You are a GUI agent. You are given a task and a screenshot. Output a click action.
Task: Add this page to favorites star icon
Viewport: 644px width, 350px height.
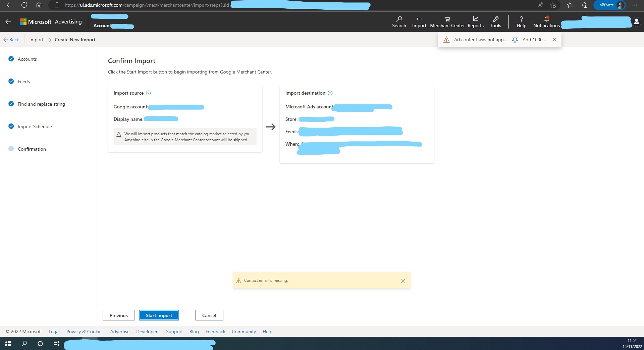[x=553, y=5]
